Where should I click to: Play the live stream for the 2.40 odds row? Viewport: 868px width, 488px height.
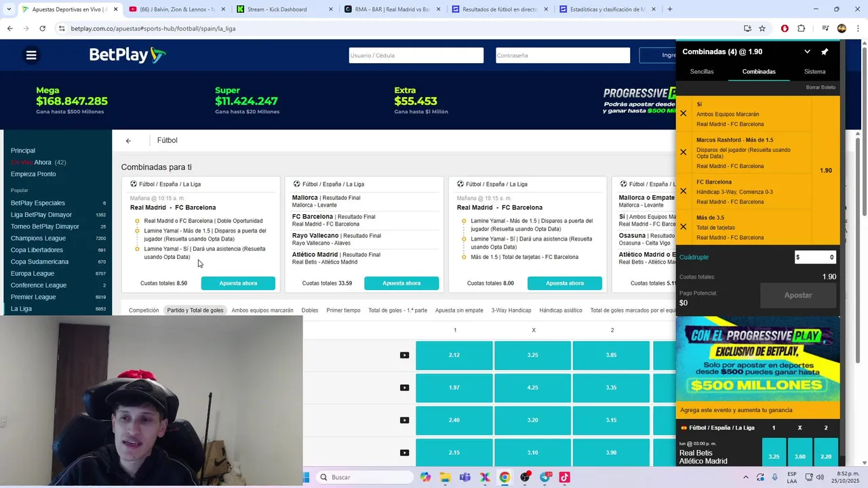click(x=404, y=420)
